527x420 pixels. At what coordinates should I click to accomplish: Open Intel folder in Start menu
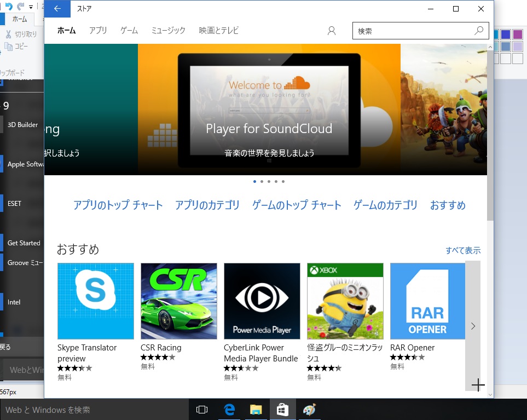22,302
